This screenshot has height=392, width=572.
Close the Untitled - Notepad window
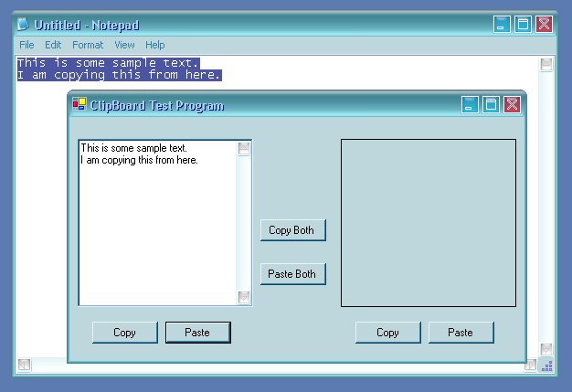tap(544, 25)
